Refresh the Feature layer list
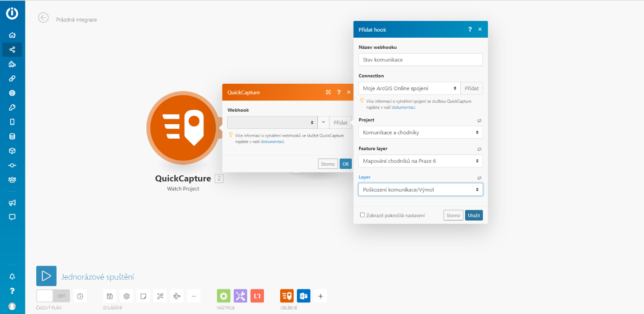Image resolution: width=644 pixels, height=314 pixels. coord(479,149)
